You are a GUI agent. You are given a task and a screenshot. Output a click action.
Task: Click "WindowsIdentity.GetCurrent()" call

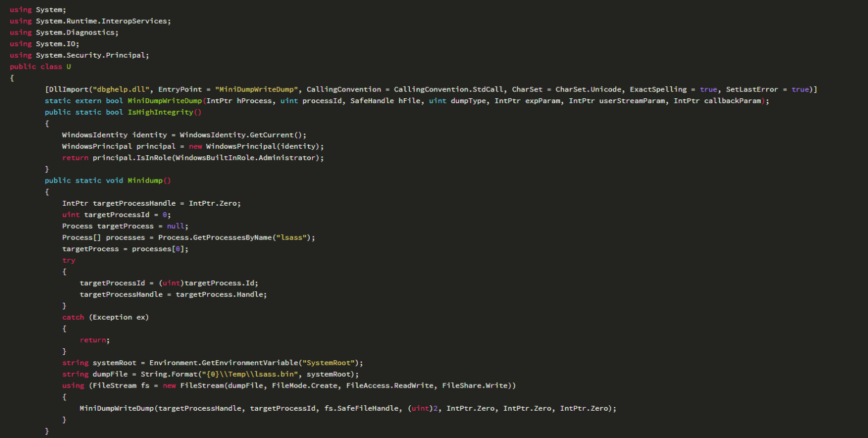[241, 135]
